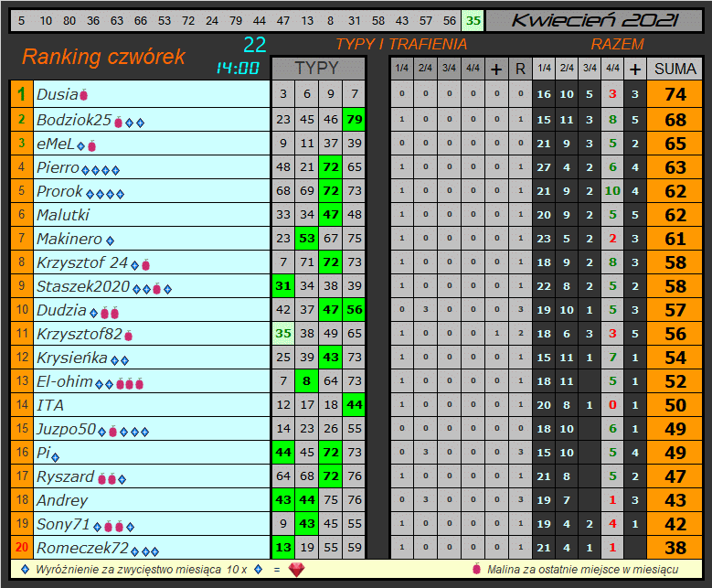Viewport: 712px width, 588px height.
Task: Select the diamond icon beside Krzysztof 24
Action: pyautogui.click(x=135, y=265)
